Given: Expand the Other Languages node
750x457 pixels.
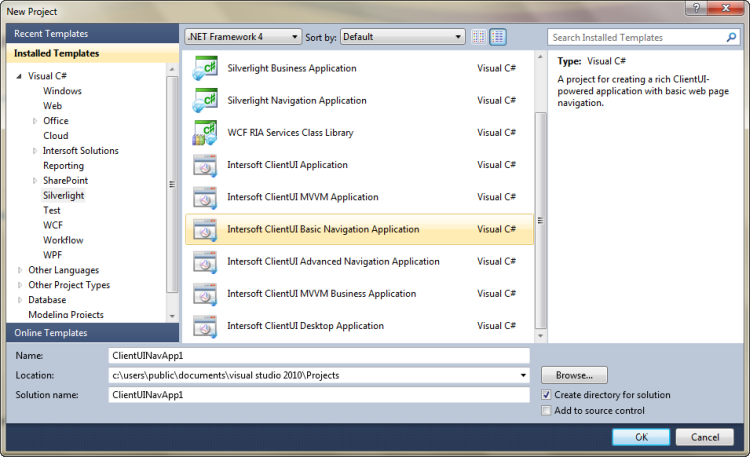Looking at the screenshot, I should coord(20,270).
